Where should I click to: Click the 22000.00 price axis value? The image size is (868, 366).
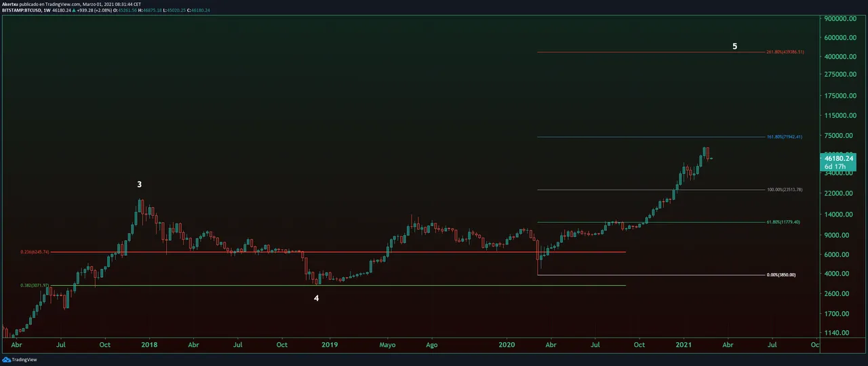(x=838, y=194)
